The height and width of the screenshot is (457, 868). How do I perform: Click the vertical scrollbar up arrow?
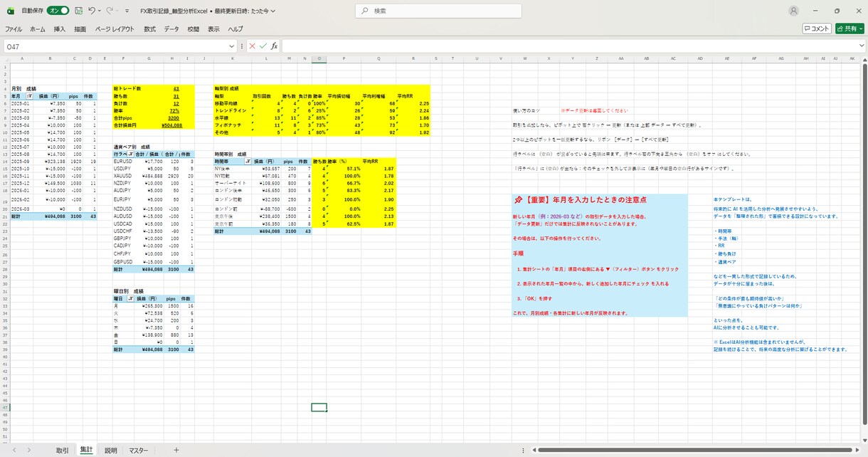tap(864, 58)
